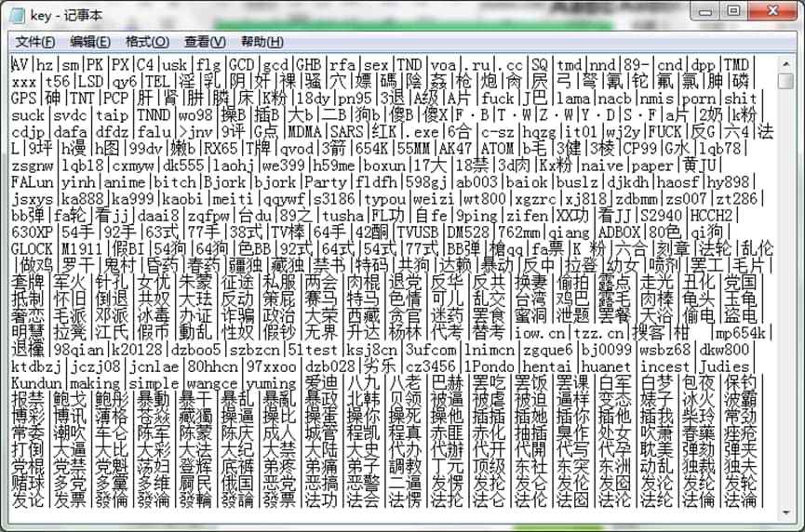805x532 pixels.
Task: Click the "qvod" entry in the text
Action: pos(296,149)
